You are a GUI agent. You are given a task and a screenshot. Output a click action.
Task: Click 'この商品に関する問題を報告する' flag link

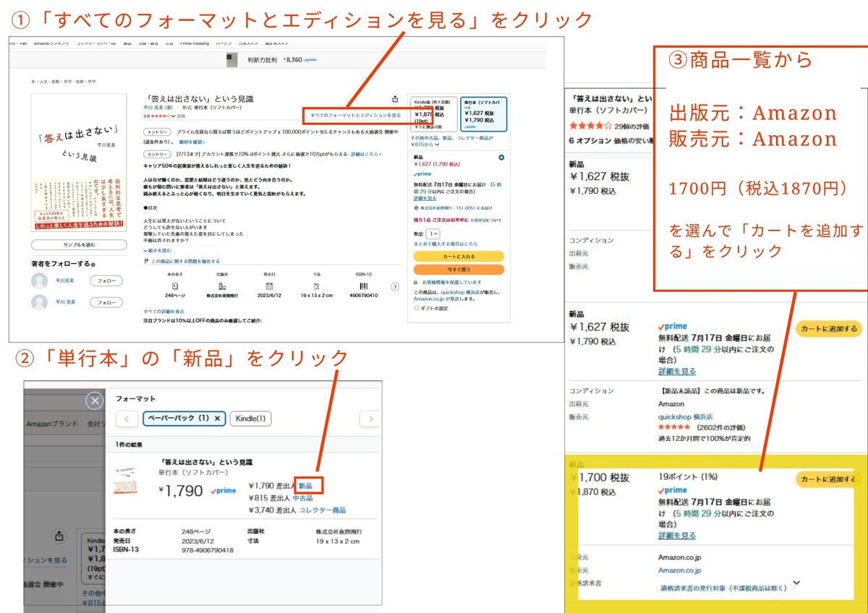[182, 261]
